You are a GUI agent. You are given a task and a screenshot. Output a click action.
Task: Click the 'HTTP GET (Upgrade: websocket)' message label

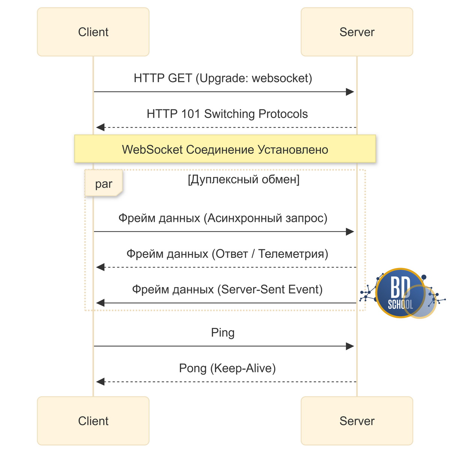tap(223, 78)
